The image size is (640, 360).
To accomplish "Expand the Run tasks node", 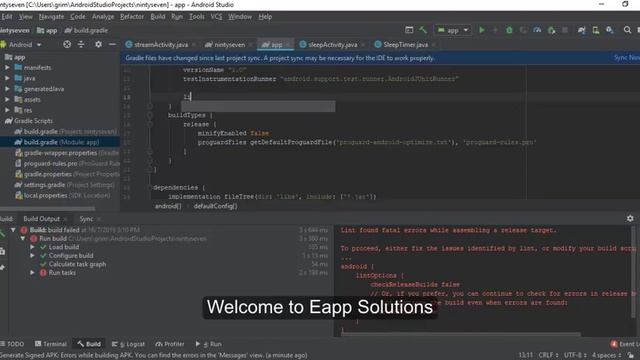I will point(32,273).
